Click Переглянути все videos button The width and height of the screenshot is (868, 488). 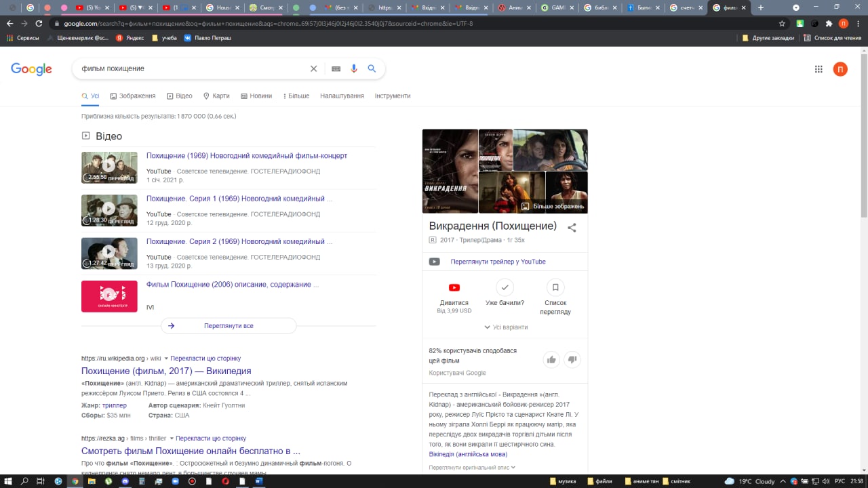(x=229, y=326)
